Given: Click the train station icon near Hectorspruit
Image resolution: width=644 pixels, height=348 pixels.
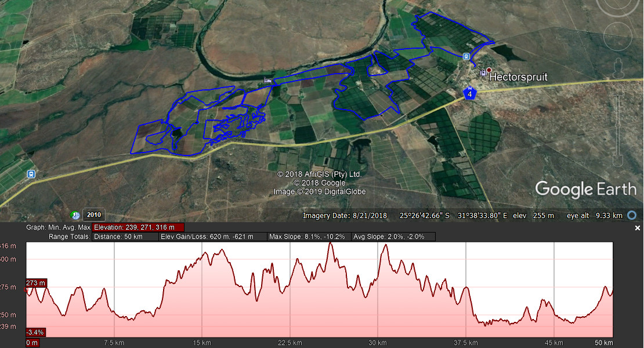Looking at the screenshot, I should tap(466, 56).
